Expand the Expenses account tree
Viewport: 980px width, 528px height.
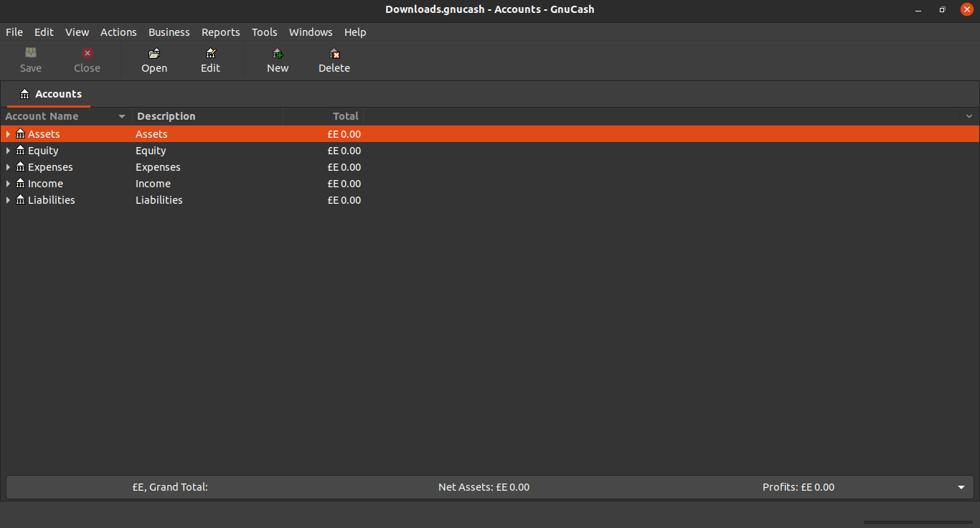coord(8,167)
